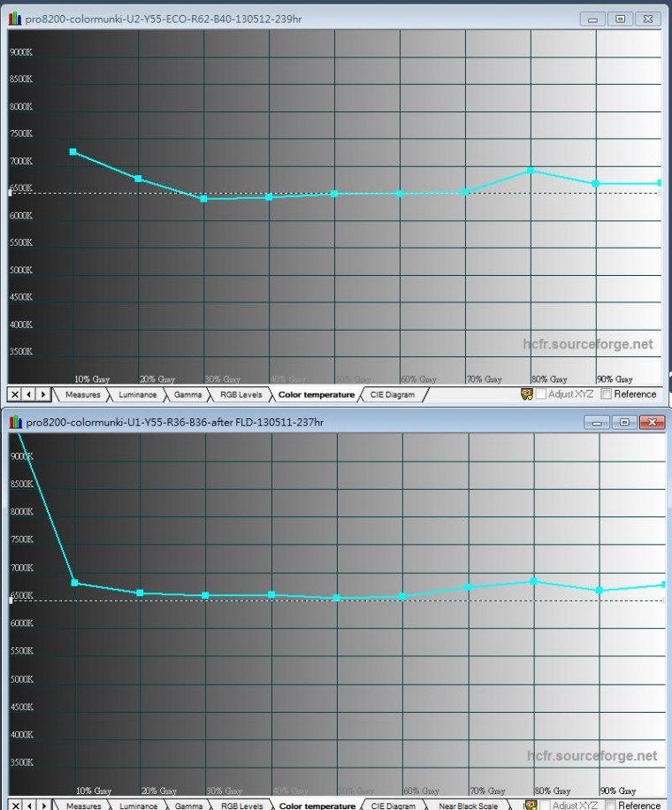Click the 10% Gray data point in the top graph

point(73,152)
